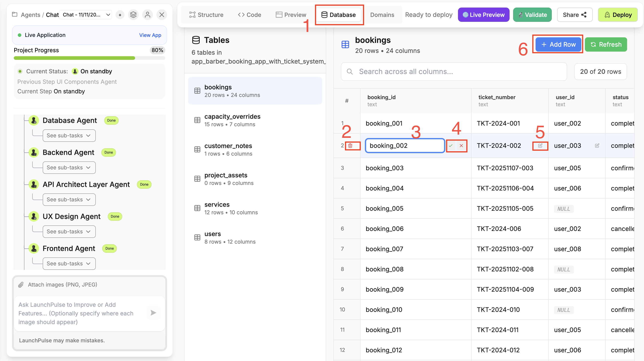Screen dimensions: 644x361
Task: Click the send arrow in chat input
Action: click(154, 313)
